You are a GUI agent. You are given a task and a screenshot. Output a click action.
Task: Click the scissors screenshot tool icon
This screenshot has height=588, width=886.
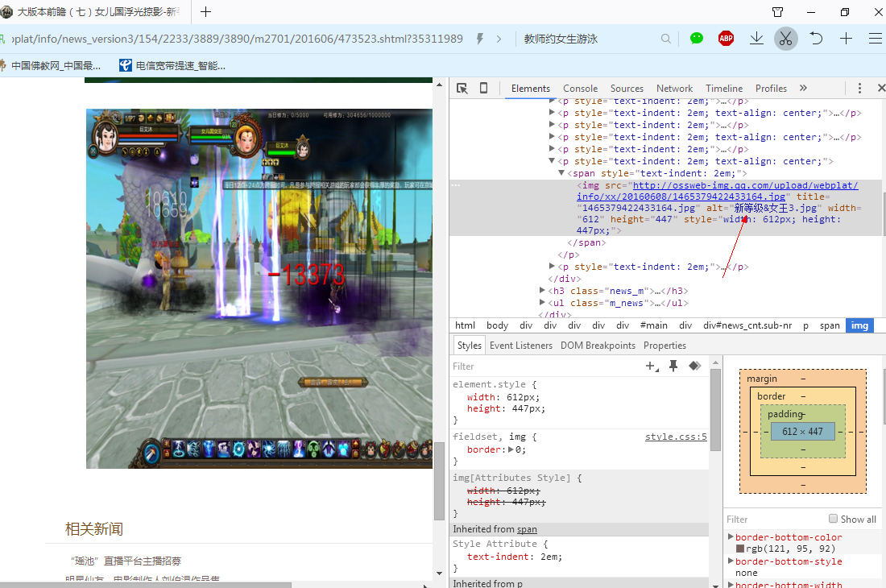785,39
